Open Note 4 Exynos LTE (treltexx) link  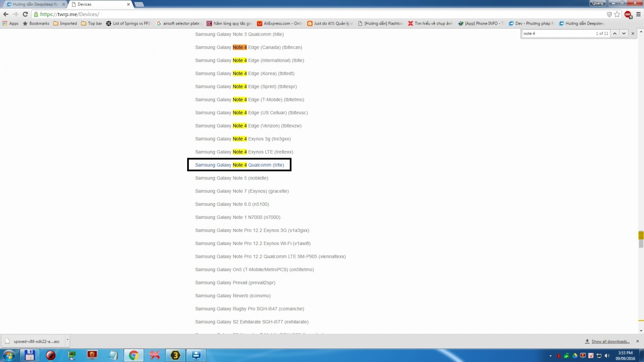coord(244,152)
